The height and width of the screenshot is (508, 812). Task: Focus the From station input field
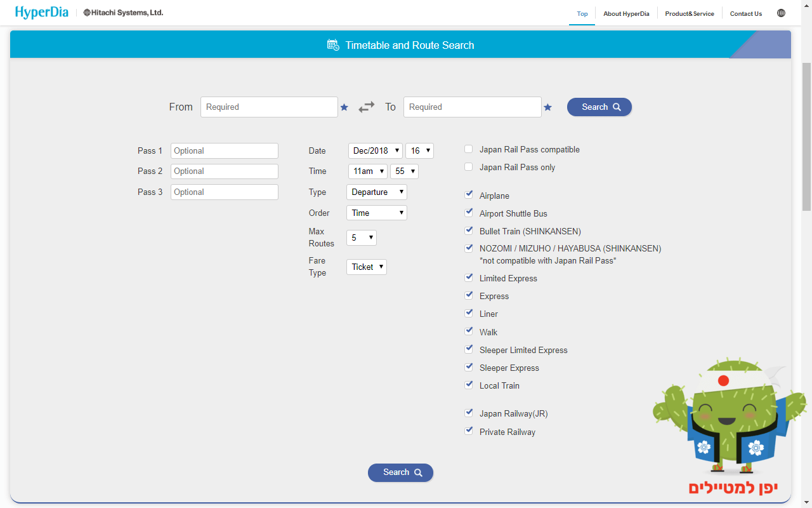tap(269, 107)
